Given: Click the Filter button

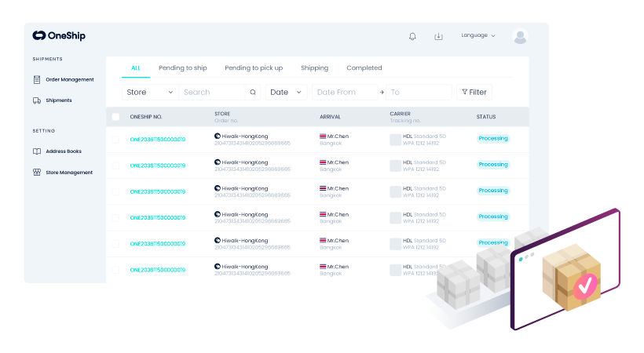Looking at the screenshot, I should coord(474,93).
